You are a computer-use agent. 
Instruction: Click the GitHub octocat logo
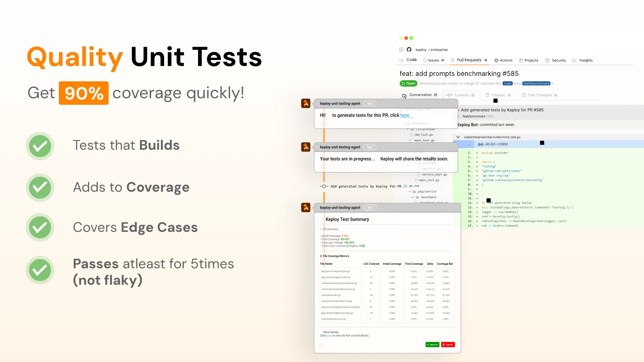pyautogui.click(x=409, y=49)
